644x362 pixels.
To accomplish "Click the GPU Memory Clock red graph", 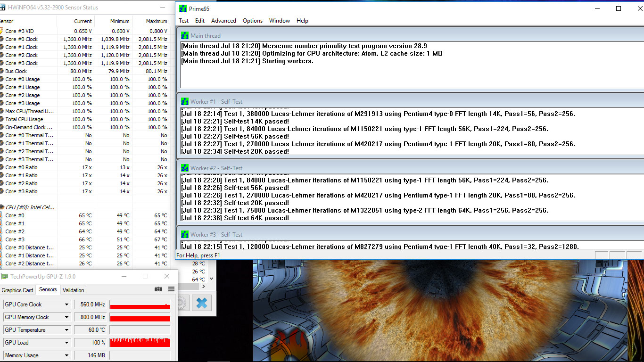I will 140,317.
